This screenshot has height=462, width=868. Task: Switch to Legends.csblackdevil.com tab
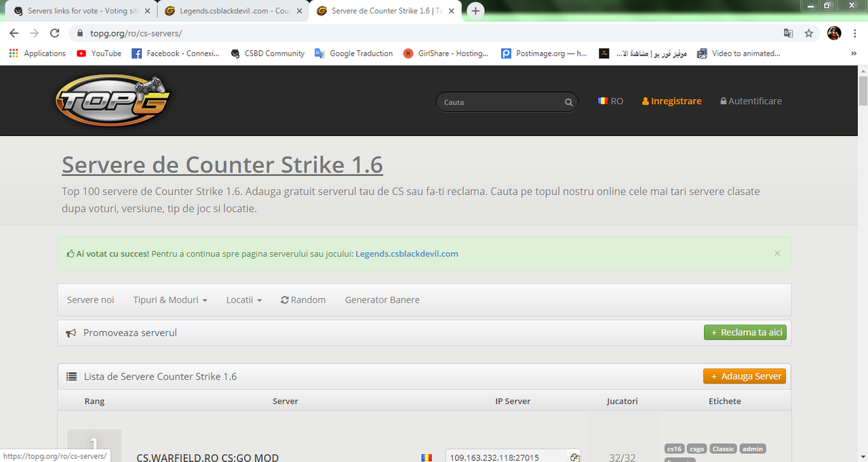click(x=234, y=11)
